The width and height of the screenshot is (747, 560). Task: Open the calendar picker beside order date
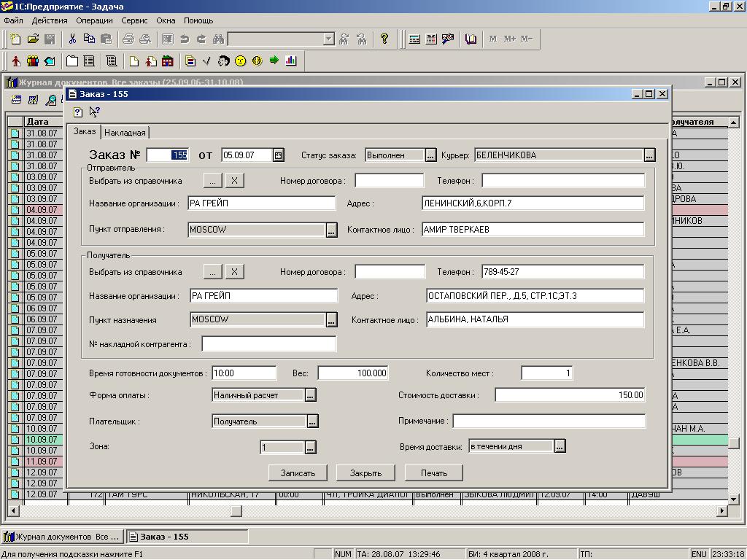click(x=278, y=155)
